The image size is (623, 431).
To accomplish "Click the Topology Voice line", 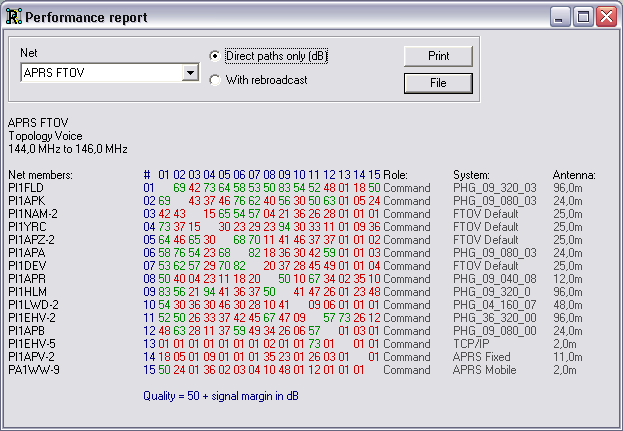I will pos(45,136).
